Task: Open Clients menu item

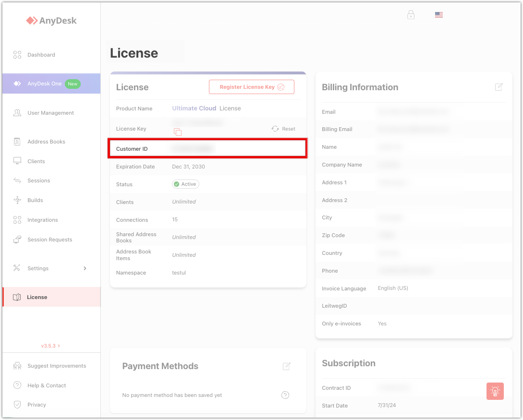Action: pyautogui.click(x=51, y=161)
